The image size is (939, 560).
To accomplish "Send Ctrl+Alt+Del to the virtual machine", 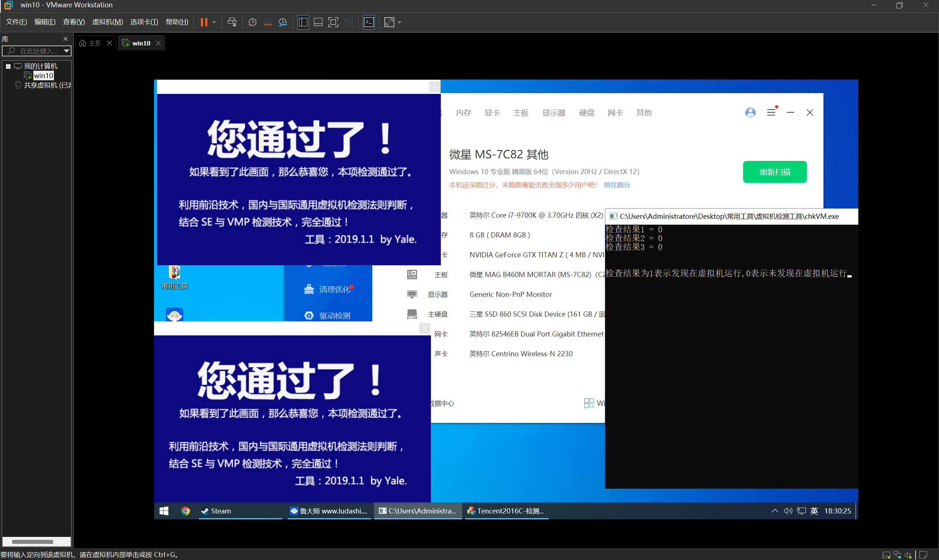I will 232,22.
